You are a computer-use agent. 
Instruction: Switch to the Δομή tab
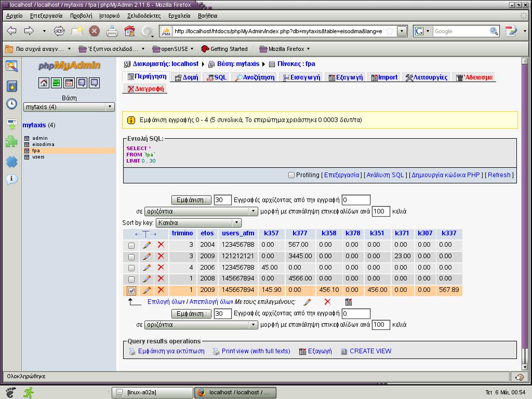(x=187, y=77)
